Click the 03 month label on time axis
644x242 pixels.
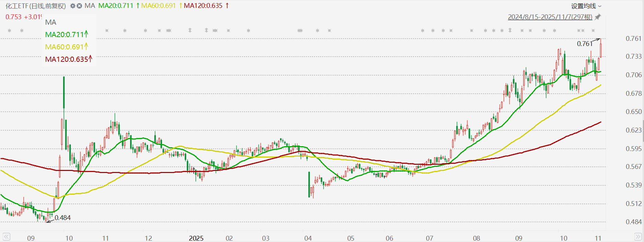[x=265, y=238]
